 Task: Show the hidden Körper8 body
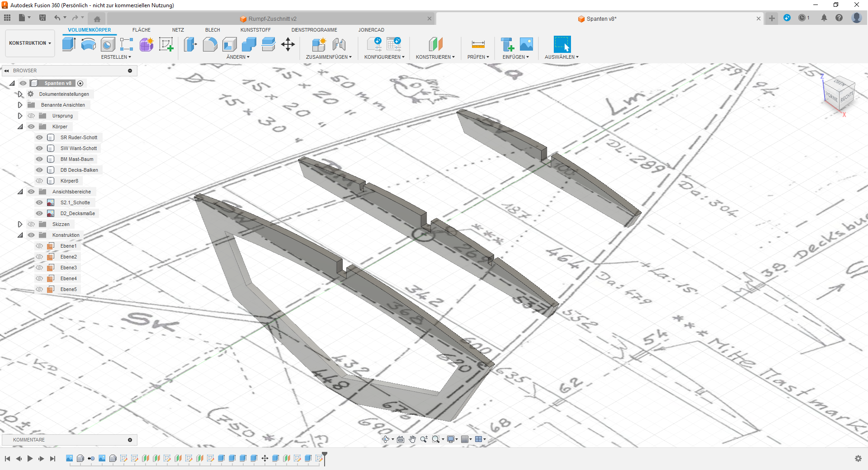pos(39,181)
